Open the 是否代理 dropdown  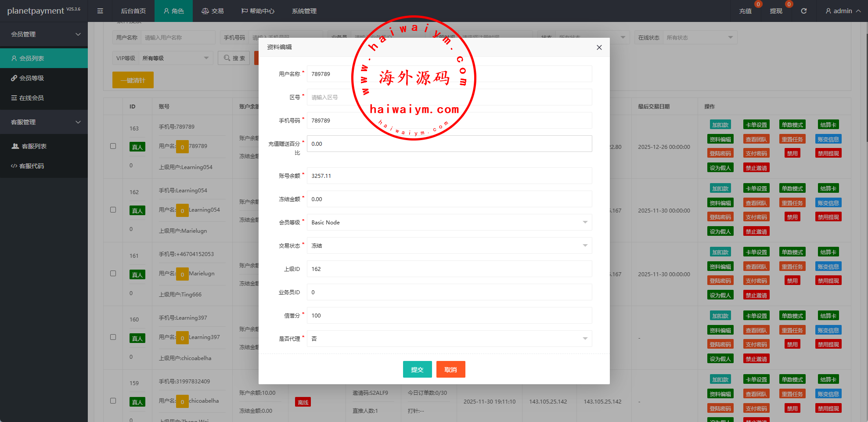click(449, 339)
